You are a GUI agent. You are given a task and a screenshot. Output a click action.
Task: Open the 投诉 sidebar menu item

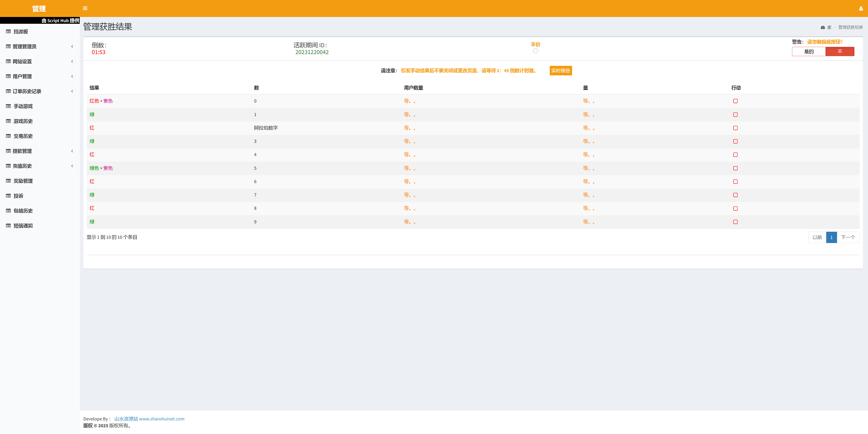(x=18, y=196)
